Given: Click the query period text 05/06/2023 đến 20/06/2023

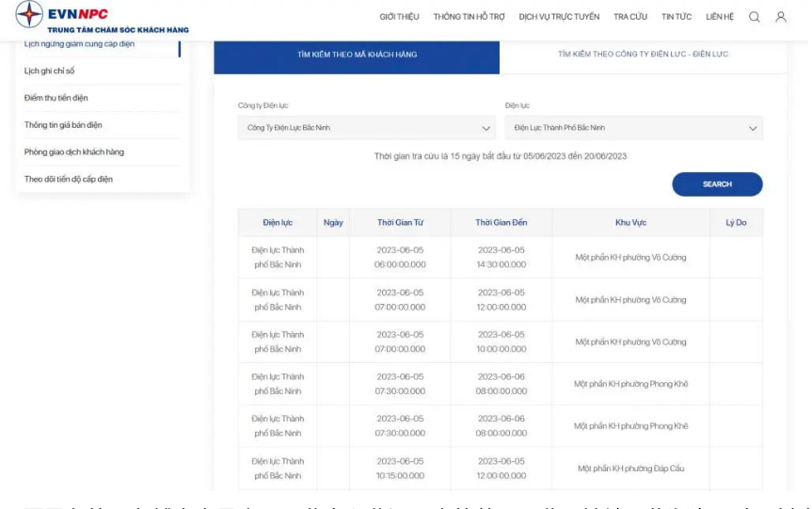Looking at the screenshot, I should tap(575, 156).
